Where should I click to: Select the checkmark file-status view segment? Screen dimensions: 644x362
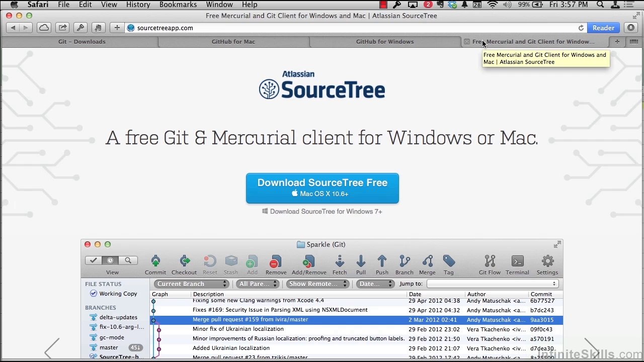click(x=93, y=260)
